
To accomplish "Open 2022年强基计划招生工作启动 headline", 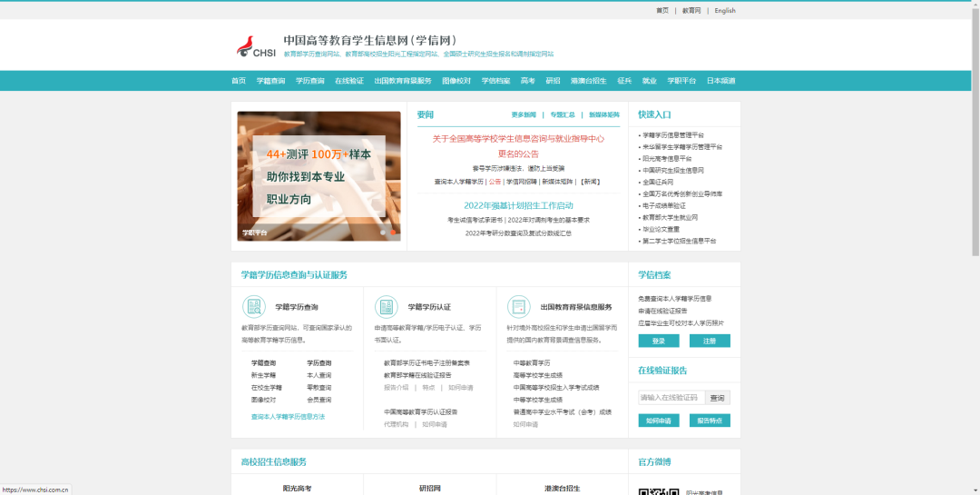I will pos(518,205).
